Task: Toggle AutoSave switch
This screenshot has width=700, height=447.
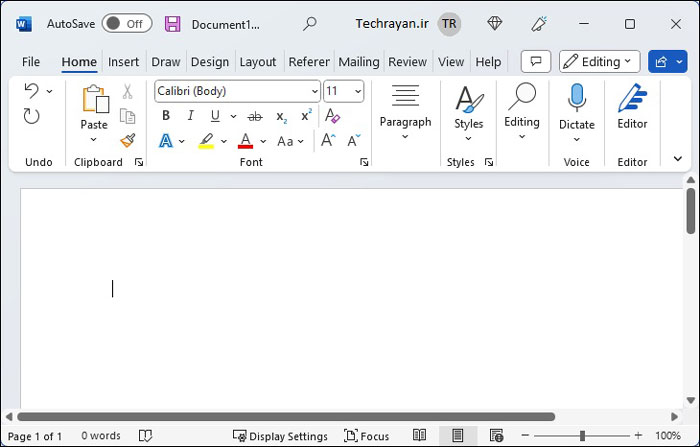Action: (127, 24)
